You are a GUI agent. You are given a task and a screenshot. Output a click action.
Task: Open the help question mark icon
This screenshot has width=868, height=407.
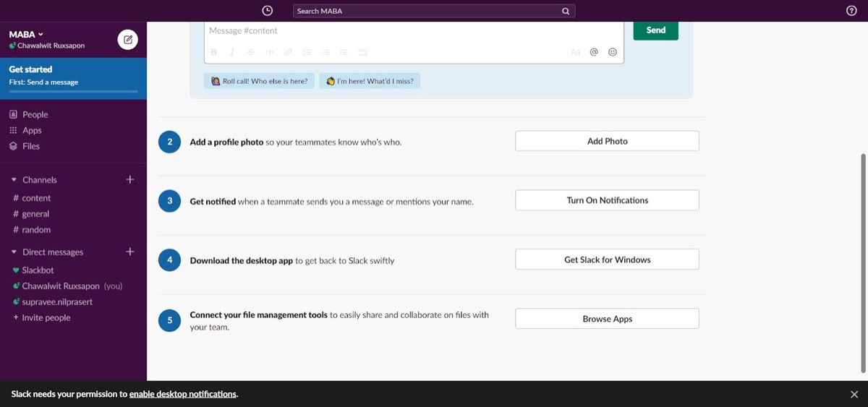coord(851,11)
